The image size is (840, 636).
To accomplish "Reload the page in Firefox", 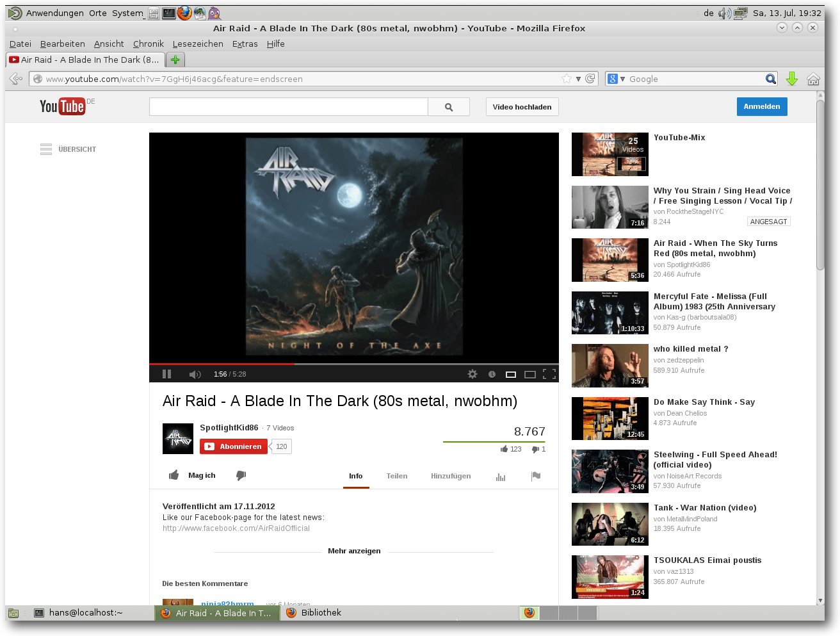I will pos(590,79).
